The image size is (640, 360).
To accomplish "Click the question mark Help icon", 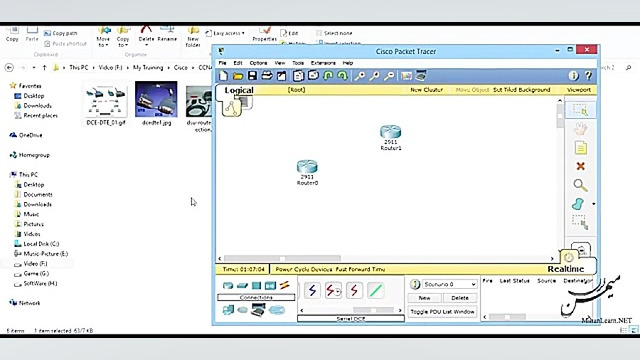I will pyautogui.click(x=588, y=76).
